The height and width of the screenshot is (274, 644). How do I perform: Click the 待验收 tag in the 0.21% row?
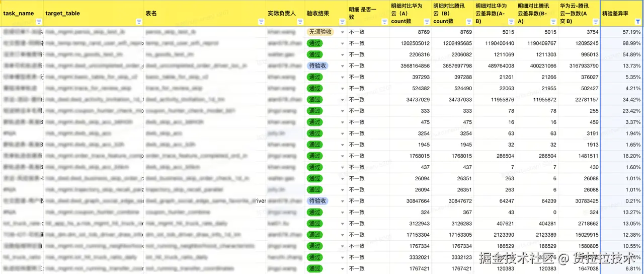pyautogui.click(x=317, y=201)
